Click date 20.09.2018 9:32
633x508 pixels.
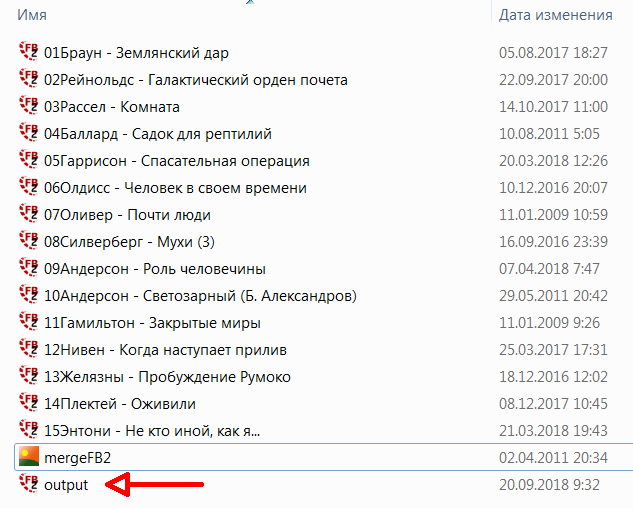pos(549,486)
